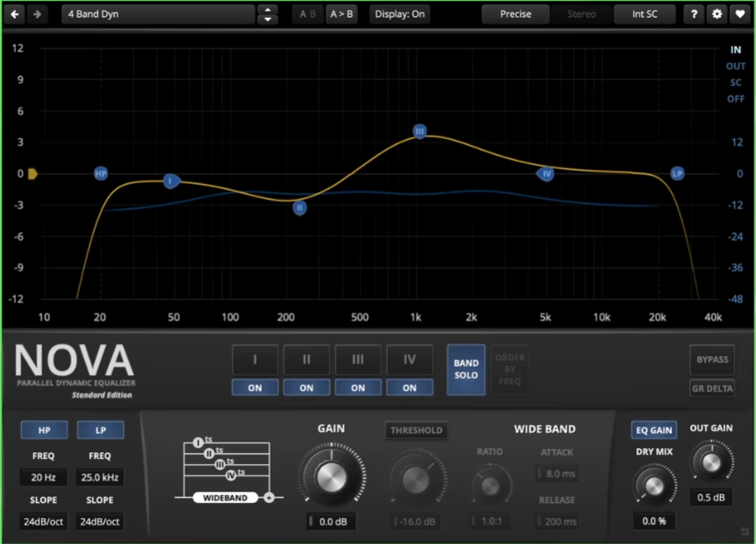
Task: Toggle the HP filter button
Action: (x=44, y=429)
